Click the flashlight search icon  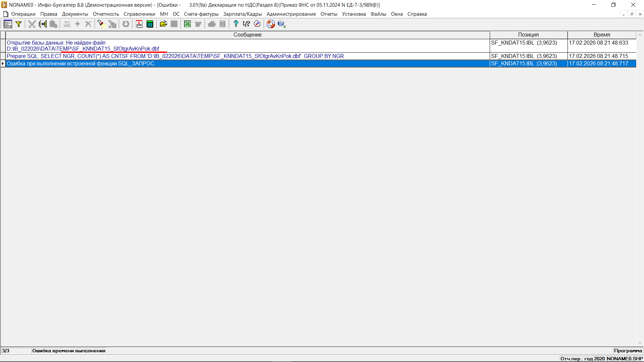click(101, 24)
